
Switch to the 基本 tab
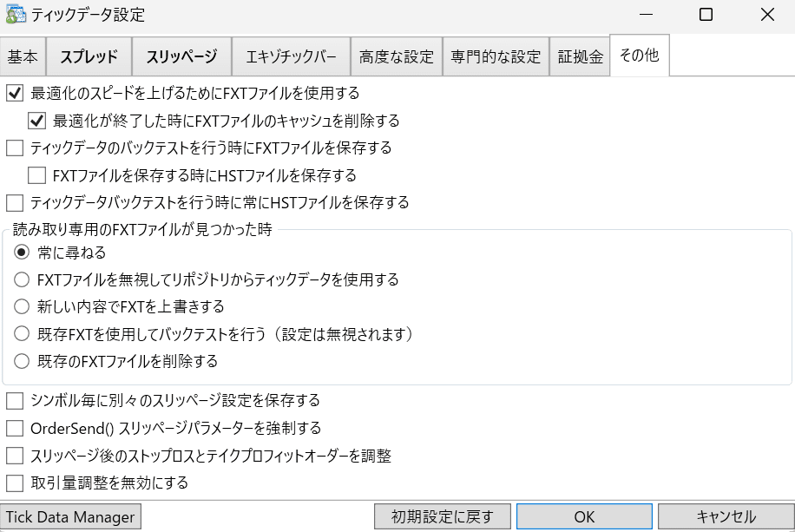pyautogui.click(x=23, y=56)
